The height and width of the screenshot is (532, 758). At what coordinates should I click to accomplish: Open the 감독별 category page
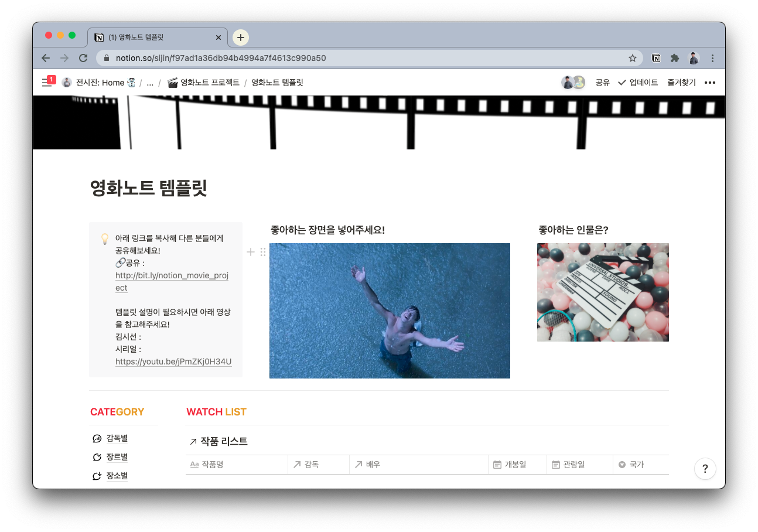pos(117,438)
